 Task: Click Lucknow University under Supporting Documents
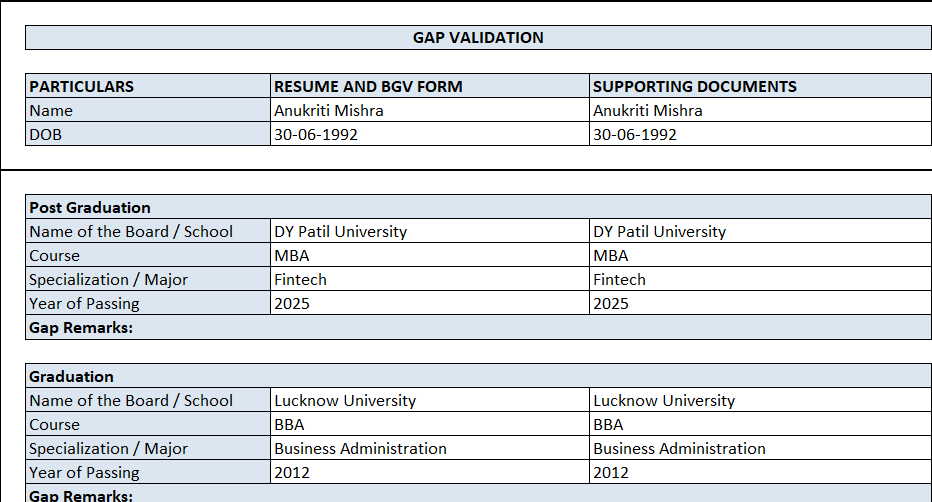[x=760, y=401]
